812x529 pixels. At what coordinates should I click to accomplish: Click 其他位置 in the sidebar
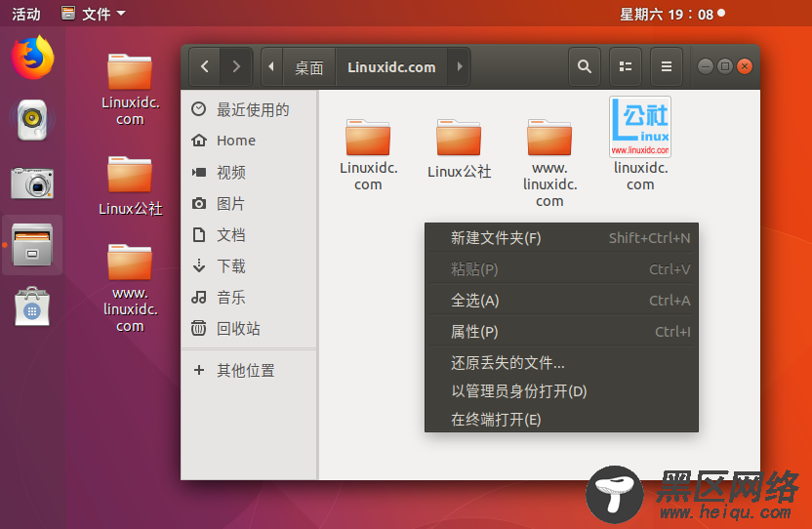pyautogui.click(x=249, y=370)
